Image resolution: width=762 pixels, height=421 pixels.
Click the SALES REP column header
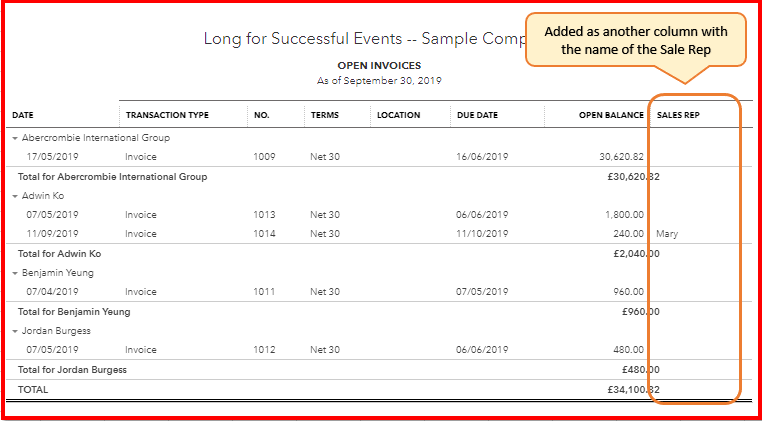(x=678, y=115)
